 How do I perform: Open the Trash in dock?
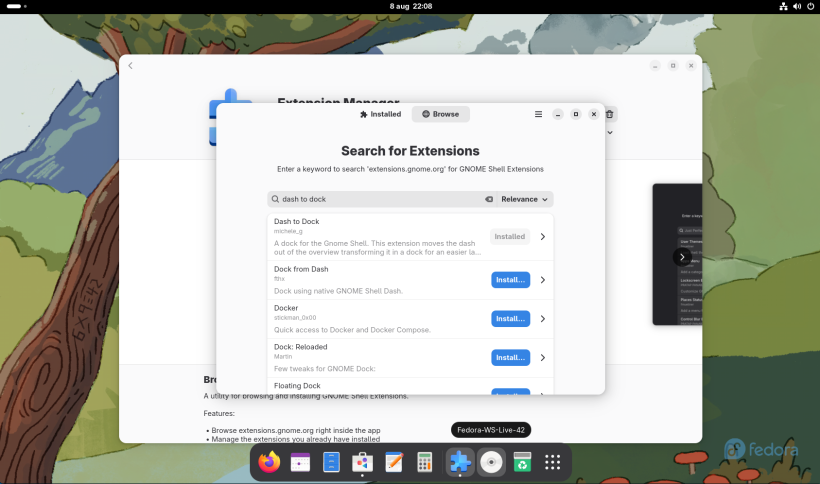[x=522, y=462]
